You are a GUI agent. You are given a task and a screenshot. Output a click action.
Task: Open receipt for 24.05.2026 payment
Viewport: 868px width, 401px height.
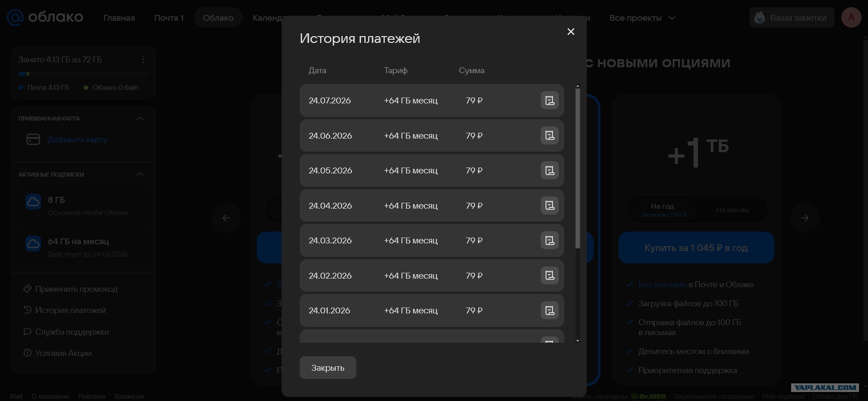(x=550, y=170)
